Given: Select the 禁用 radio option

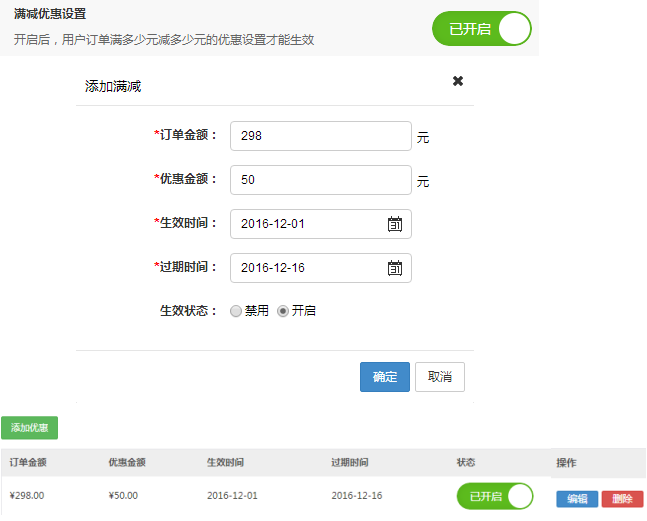Looking at the screenshot, I should coord(236,311).
